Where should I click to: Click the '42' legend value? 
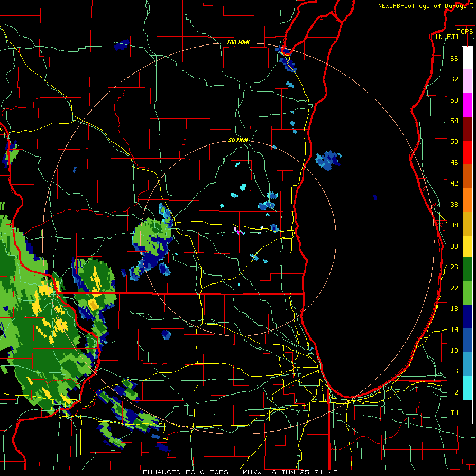(x=454, y=184)
